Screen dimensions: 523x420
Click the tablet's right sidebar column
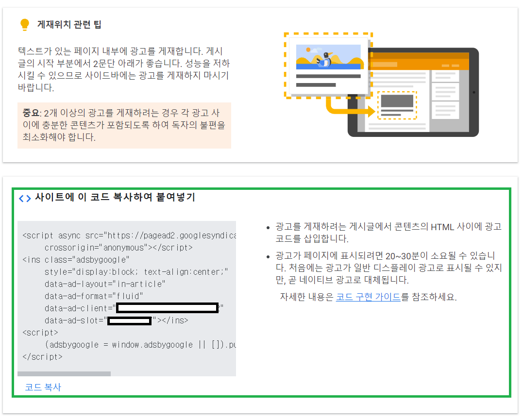[445, 97]
